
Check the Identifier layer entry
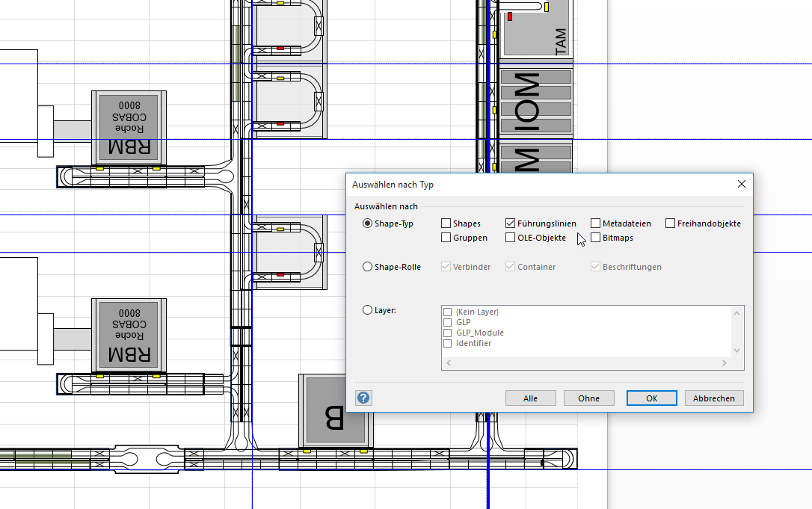(x=447, y=343)
